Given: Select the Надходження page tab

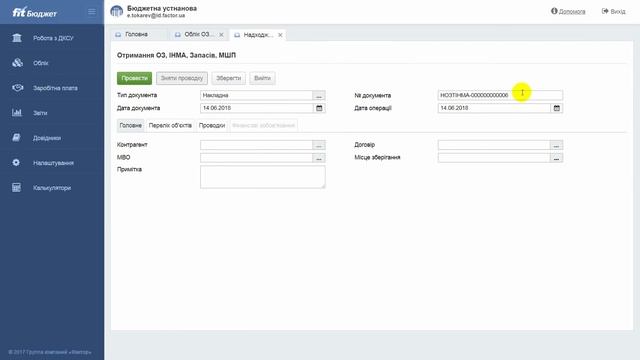Looking at the screenshot, I should [258, 35].
